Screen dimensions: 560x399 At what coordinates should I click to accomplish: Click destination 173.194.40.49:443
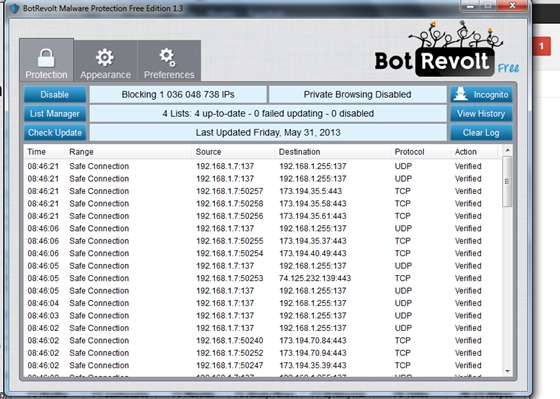pos(313,253)
